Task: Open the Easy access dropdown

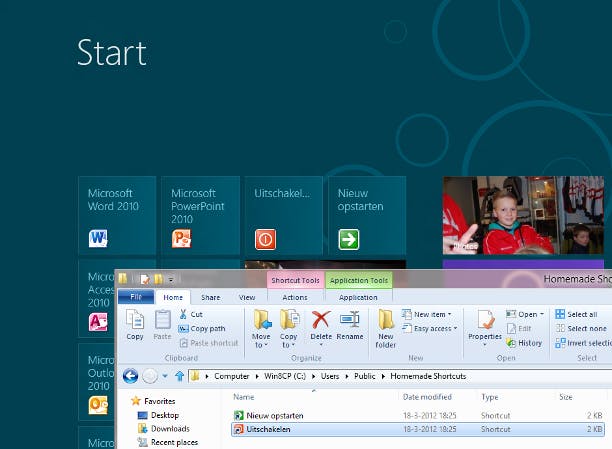Action: tap(430, 329)
